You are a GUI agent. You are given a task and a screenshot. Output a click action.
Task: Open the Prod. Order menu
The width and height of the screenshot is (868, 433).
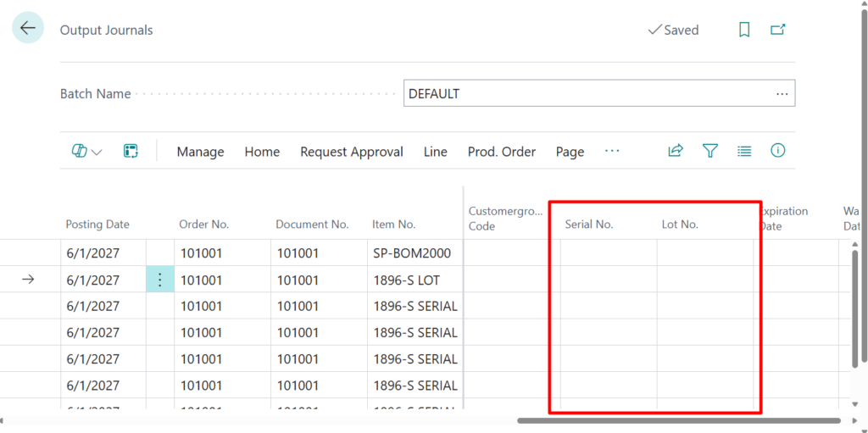pyautogui.click(x=502, y=152)
